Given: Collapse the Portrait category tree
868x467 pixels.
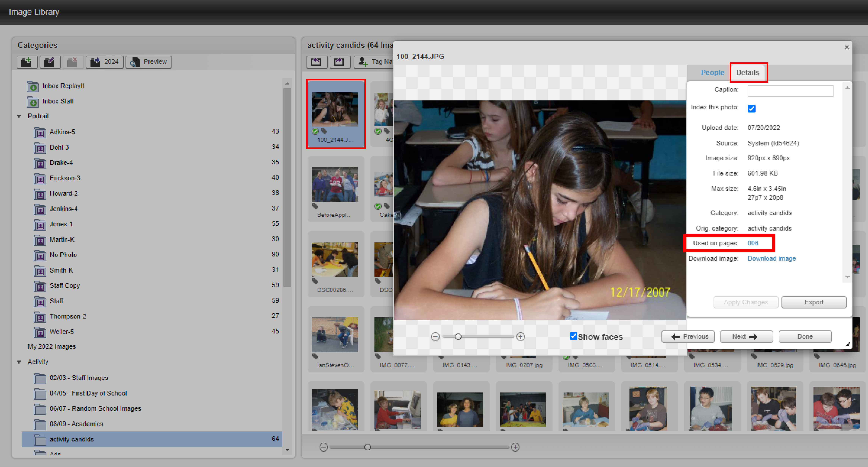Looking at the screenshot, I should (x=19, y=116).
